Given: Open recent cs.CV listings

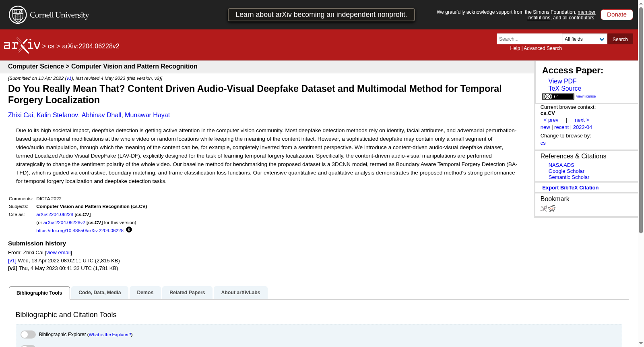Looking at the screenshot, I should (561, 127).
